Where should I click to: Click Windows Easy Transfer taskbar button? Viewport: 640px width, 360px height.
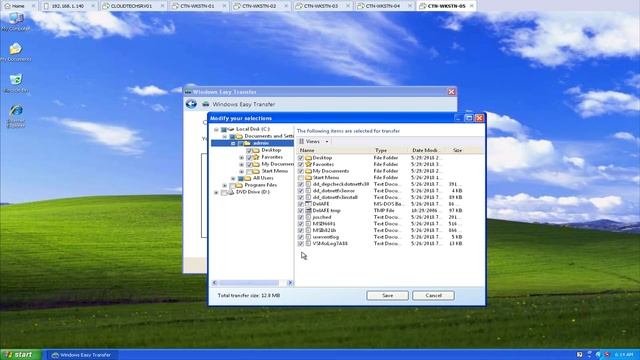(x=82, y=355)
